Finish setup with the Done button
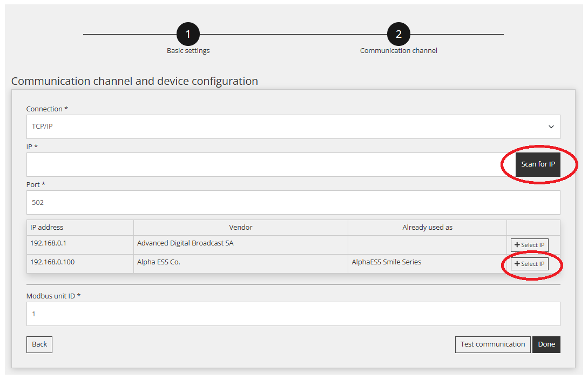Screen dimensions: 588x379 pos(546,344)
